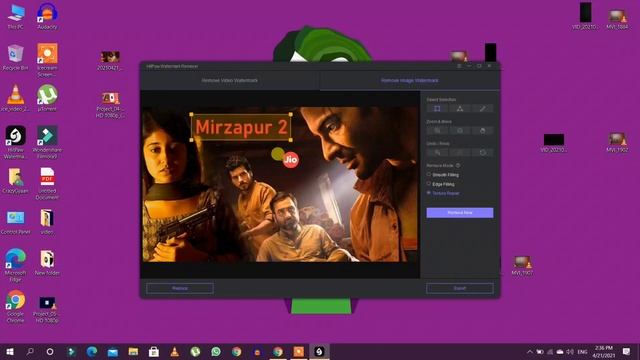Choose Smooth Filling remove mode
The height and width of the screenshot is (360, 640).
[x=443, y=175]
